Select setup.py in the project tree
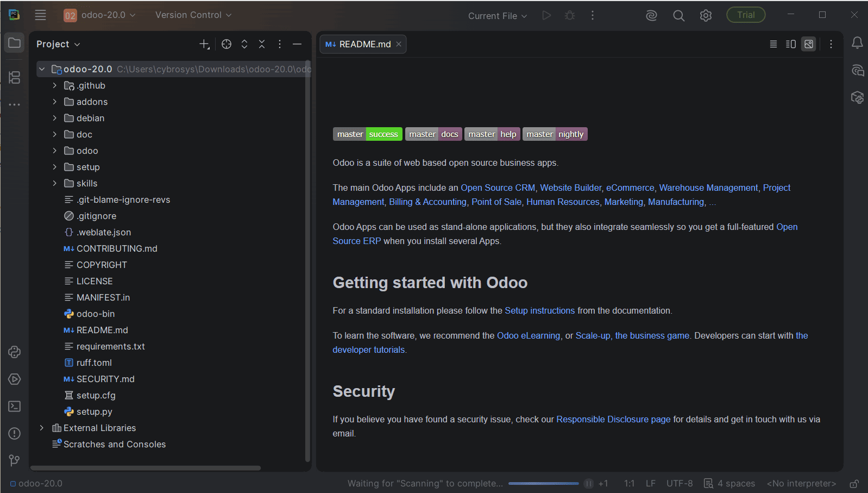Screen dimensions: 868x493 tap(95, 411)
